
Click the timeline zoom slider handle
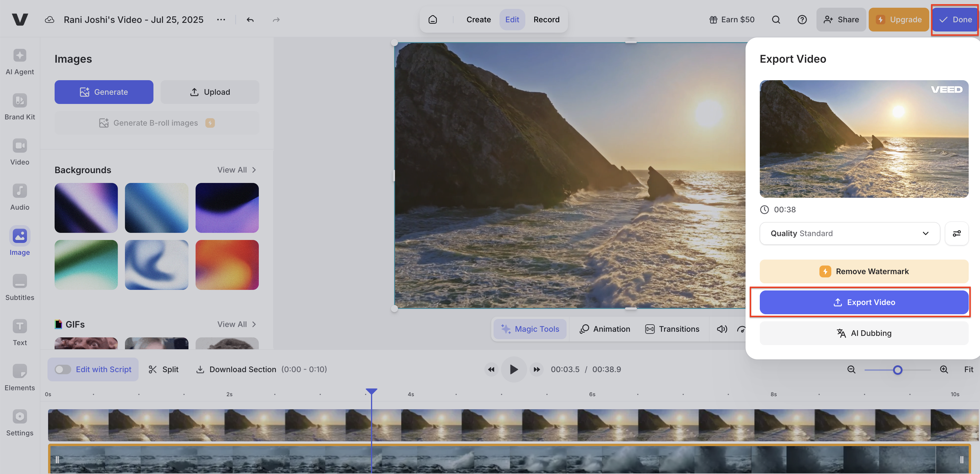897,370
